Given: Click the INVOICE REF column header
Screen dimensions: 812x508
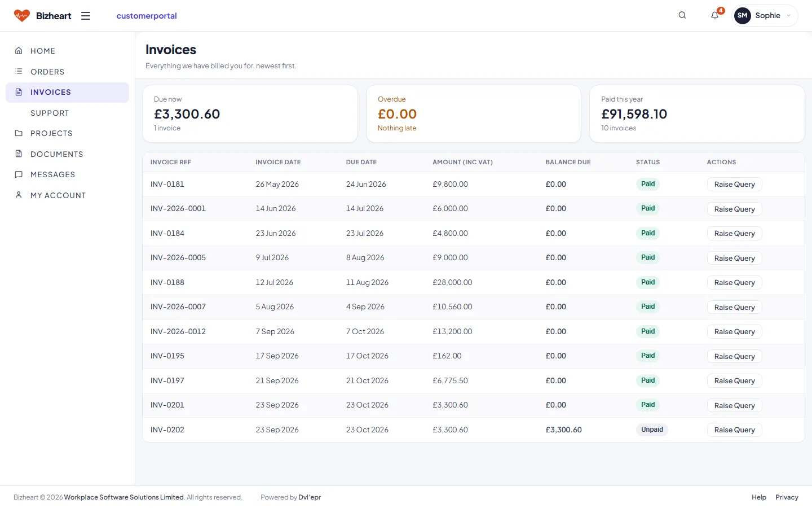Looking at the screenshot, I should point(171,162).
